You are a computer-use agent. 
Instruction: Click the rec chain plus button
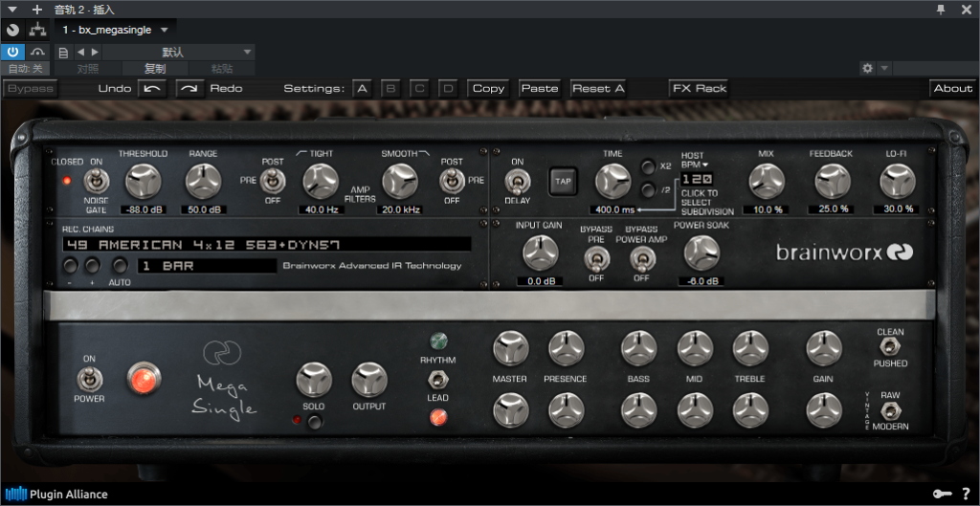pos(93,266)
